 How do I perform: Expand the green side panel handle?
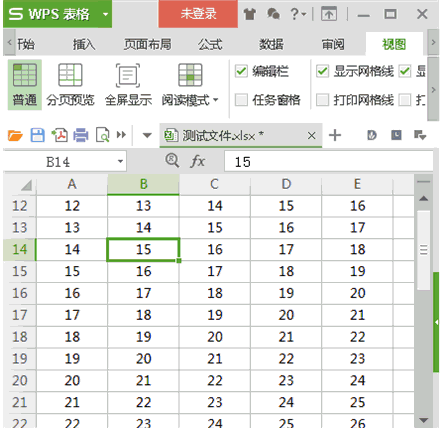click(x=436, y=322)
